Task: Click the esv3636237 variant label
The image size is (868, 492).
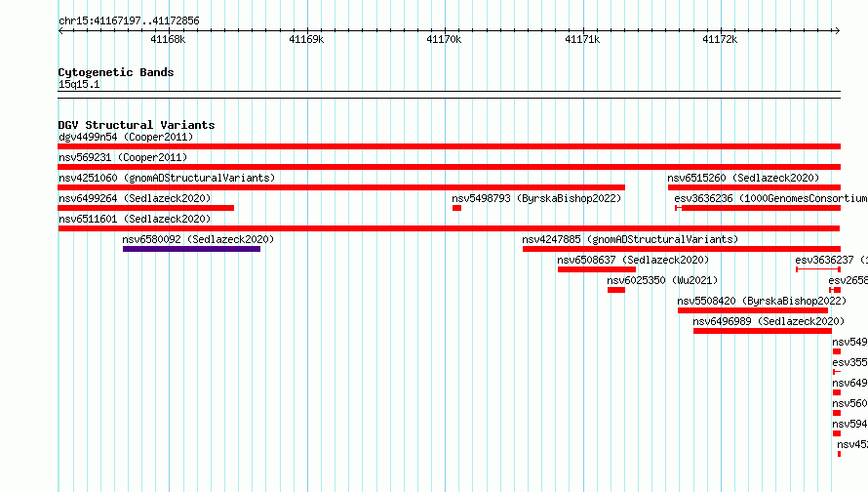Action: tap(832, 260)
